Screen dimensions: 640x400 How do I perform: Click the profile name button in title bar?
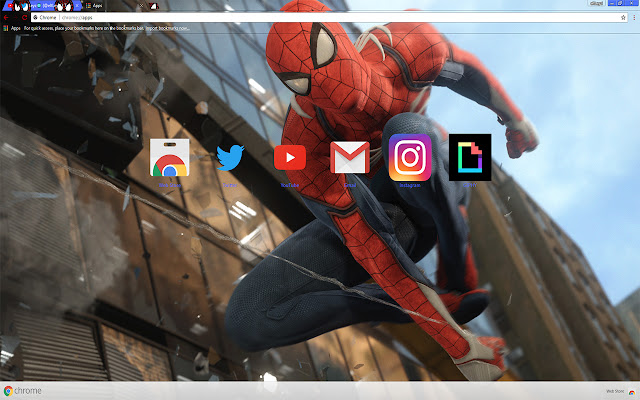596,3
